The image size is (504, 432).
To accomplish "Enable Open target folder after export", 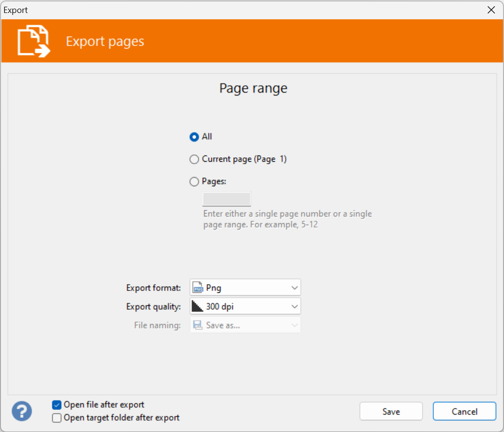I will [x=57, y=418].
